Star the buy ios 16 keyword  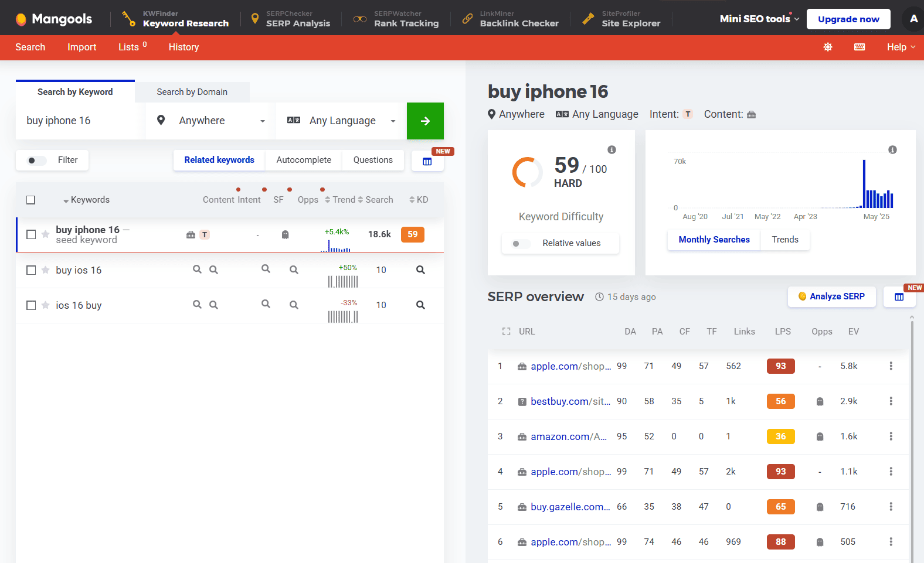pos(45,270)
